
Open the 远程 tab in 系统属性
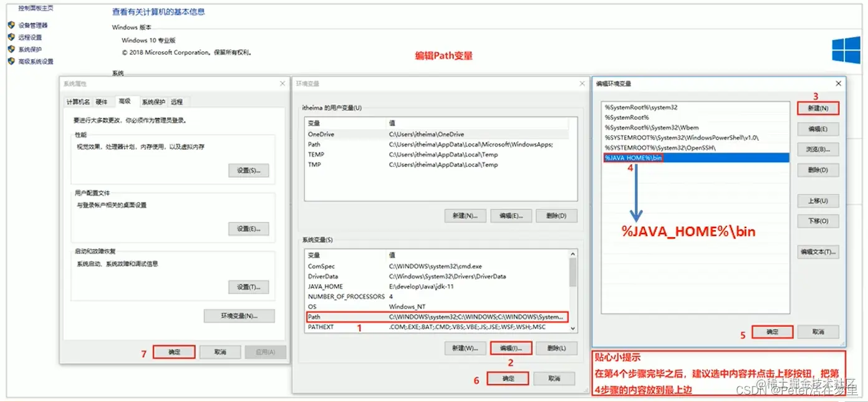click(177, 102)
